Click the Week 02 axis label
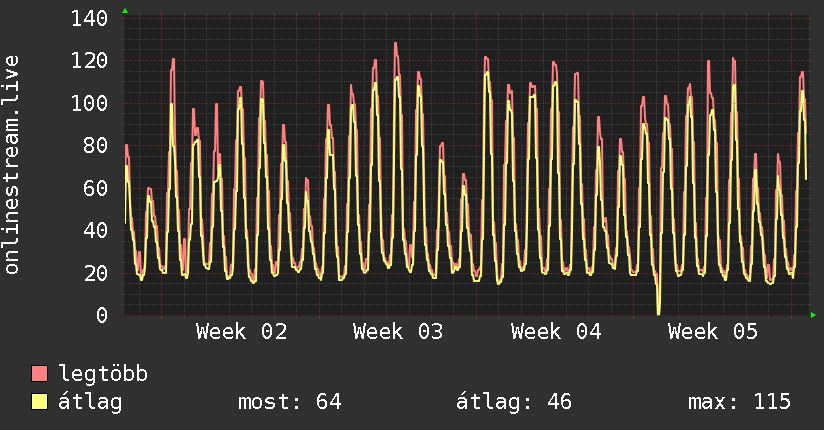The image size is (824, 430). [241, 332]
